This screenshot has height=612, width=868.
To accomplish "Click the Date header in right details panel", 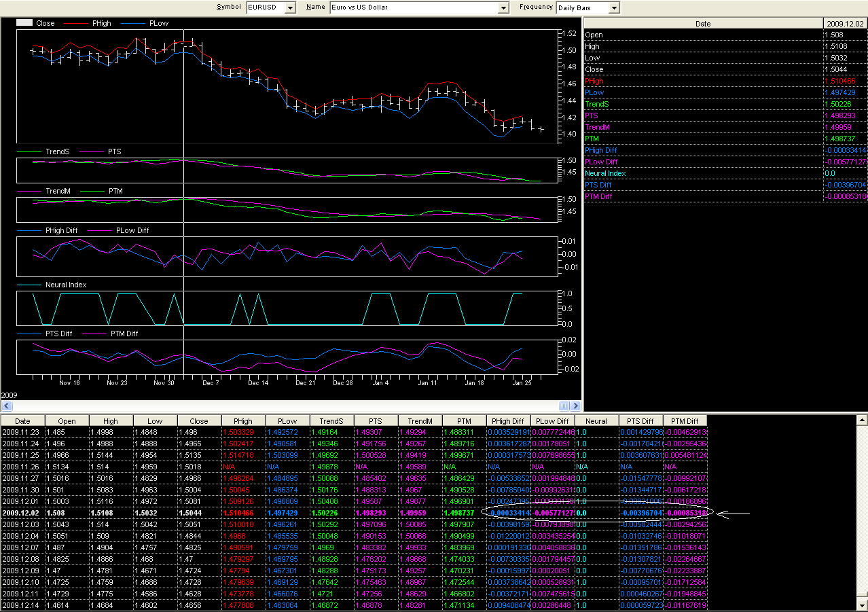I will 703,24.
